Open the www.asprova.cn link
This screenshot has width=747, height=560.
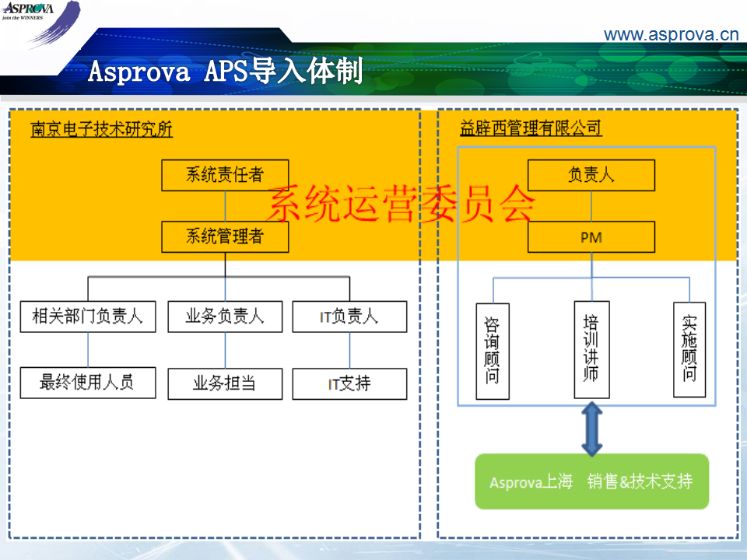click(671, 34)
